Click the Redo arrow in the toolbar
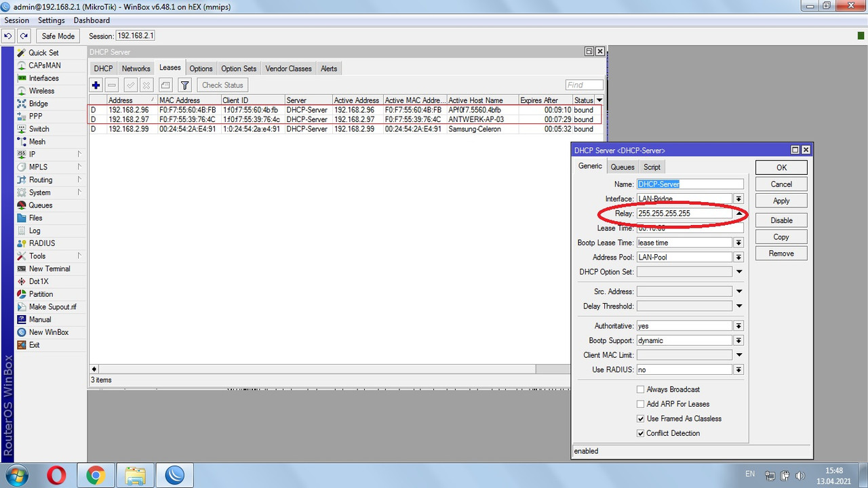868x488 pixels. [x=24, y=36]
